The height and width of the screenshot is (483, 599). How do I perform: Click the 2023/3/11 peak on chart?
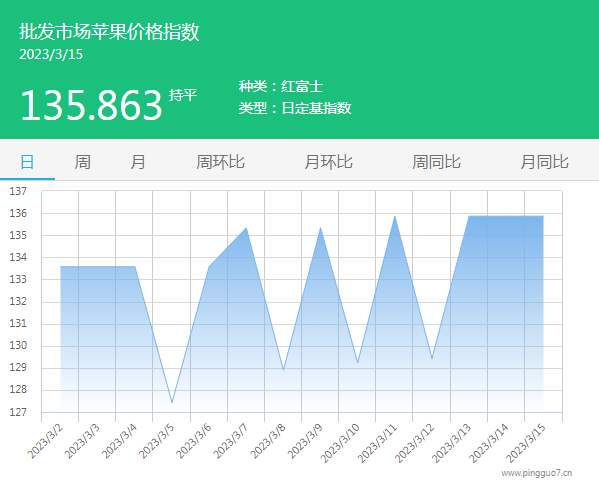(x=395, y=217)
